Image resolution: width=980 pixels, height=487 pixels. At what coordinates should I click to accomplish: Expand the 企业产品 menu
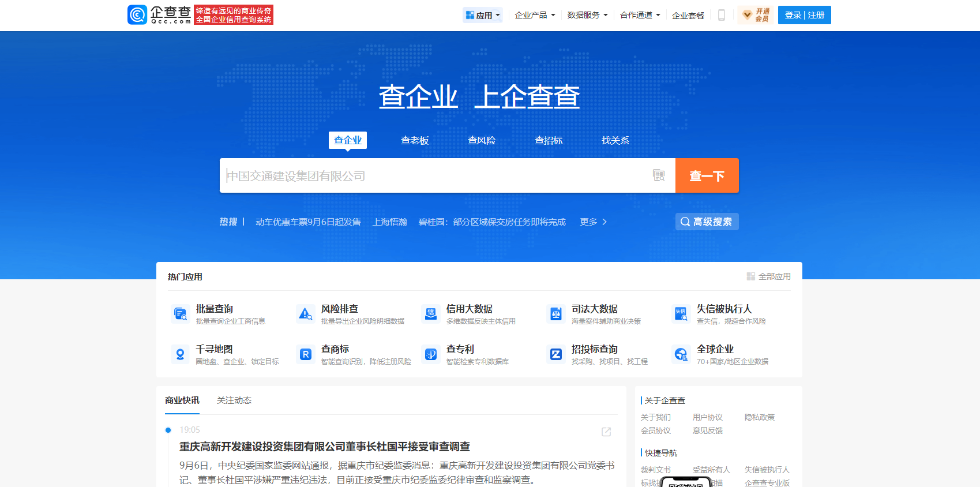click(x=535, y=15)
